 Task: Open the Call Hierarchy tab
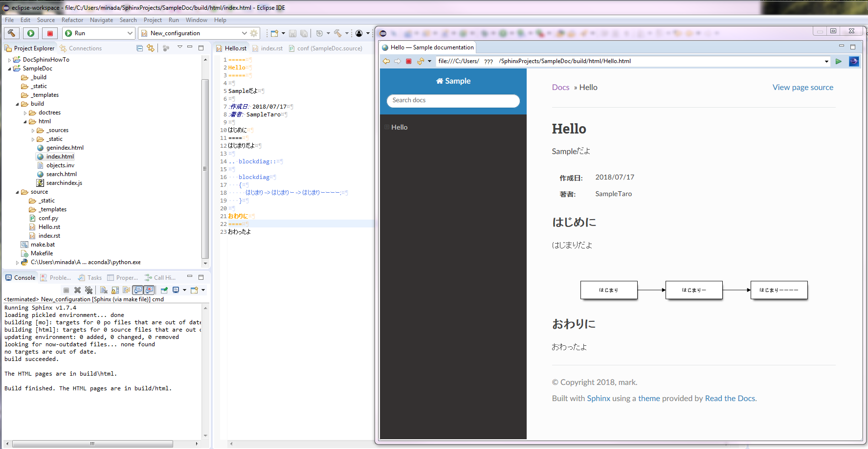coord(160,277)
